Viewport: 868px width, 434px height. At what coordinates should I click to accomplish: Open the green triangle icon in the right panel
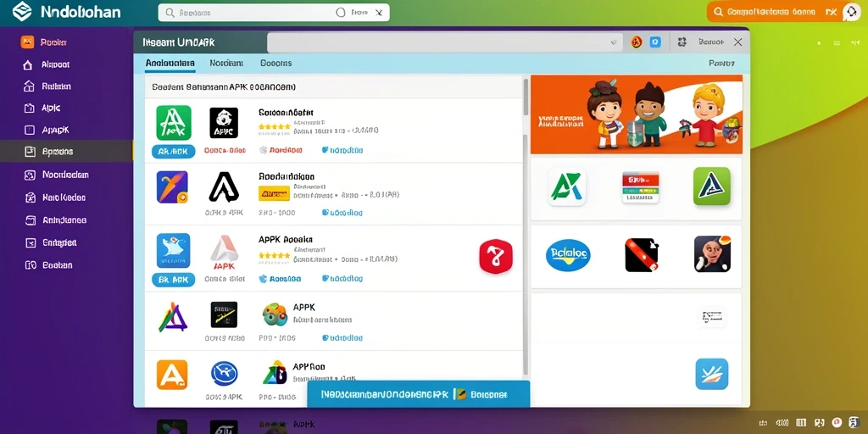pos(712,187)
